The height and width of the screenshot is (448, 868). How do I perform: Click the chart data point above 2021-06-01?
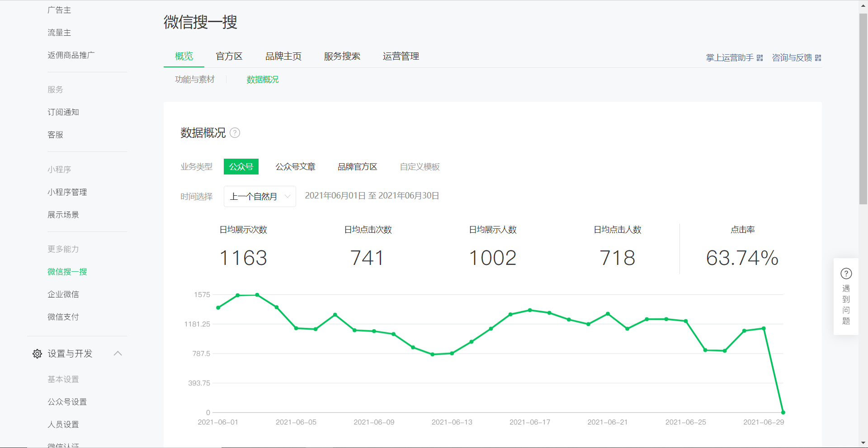click(218, 308)
